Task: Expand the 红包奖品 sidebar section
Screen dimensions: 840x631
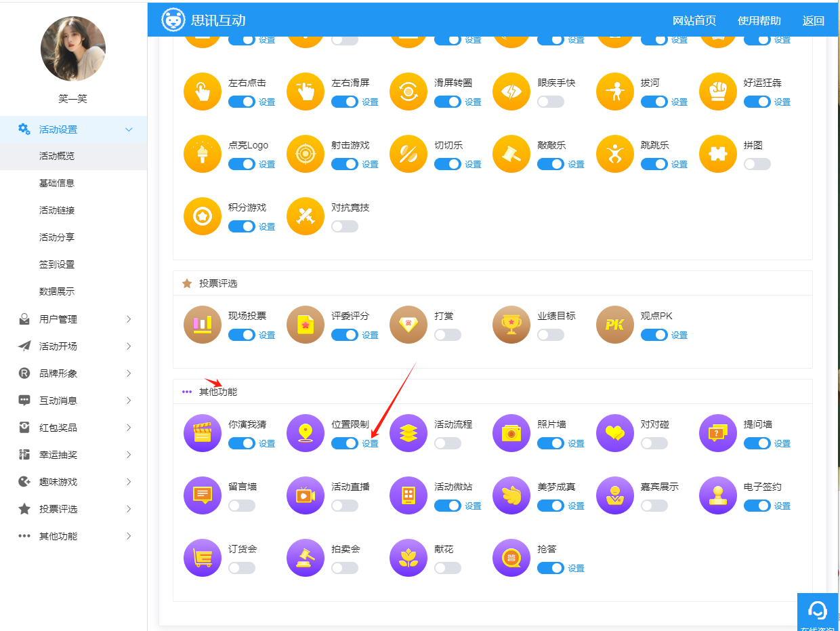Action: (x=73, y=428)
